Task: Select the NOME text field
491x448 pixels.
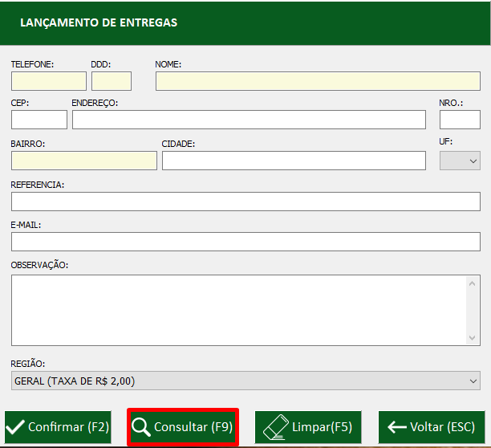Action: pos(318,81)
